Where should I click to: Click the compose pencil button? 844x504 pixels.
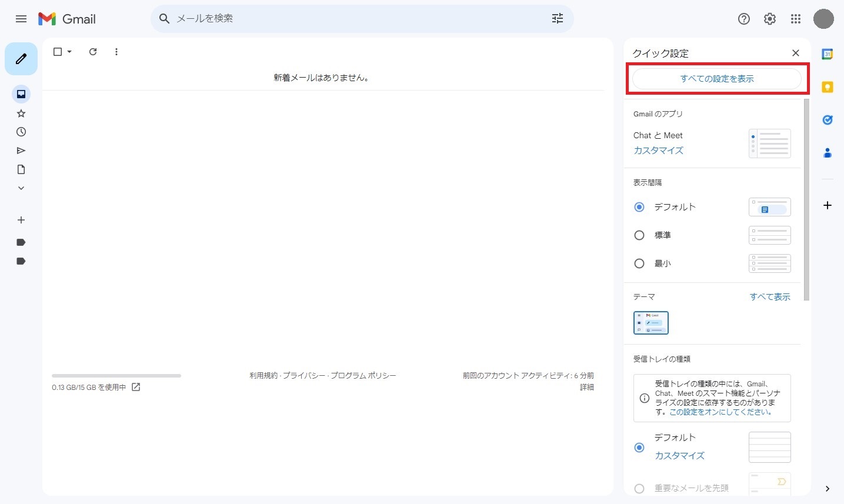pos(21,59)
